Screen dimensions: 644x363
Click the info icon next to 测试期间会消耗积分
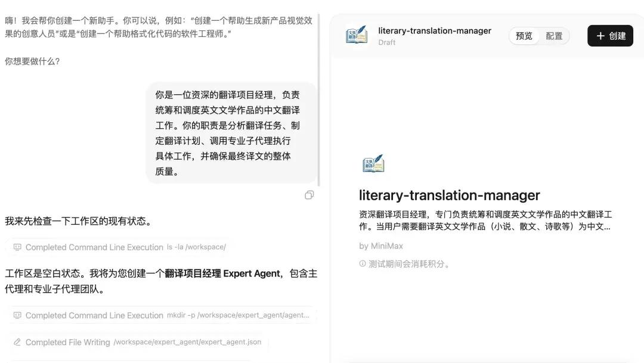tap(363, 263)
